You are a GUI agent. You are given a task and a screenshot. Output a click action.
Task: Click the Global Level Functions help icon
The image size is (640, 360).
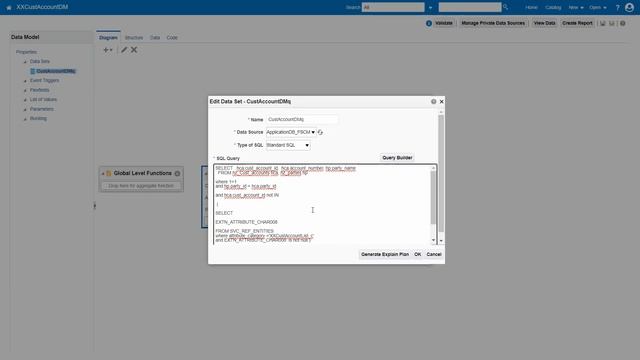[x=178, y=173]
